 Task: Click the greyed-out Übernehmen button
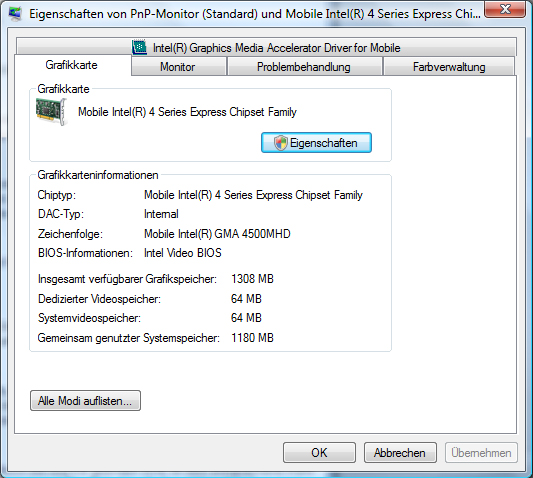pos(481,453)
